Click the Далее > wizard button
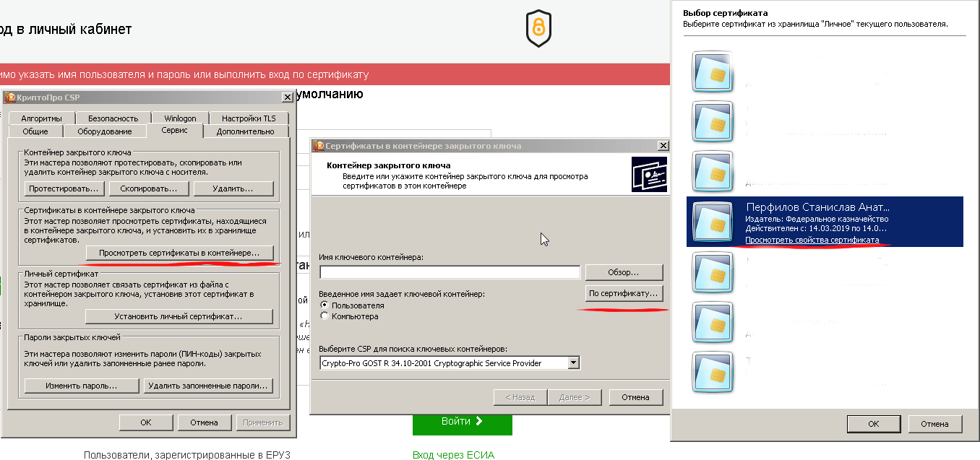 click(574, 397)
